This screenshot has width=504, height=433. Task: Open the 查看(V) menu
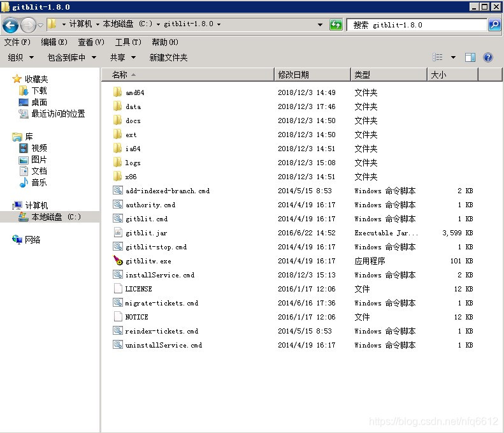coord(91,42)
